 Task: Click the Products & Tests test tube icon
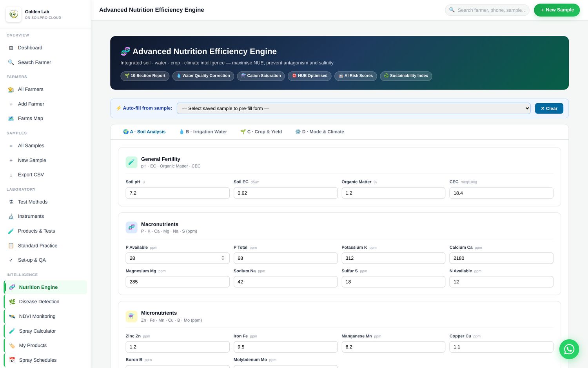(11, 231)
